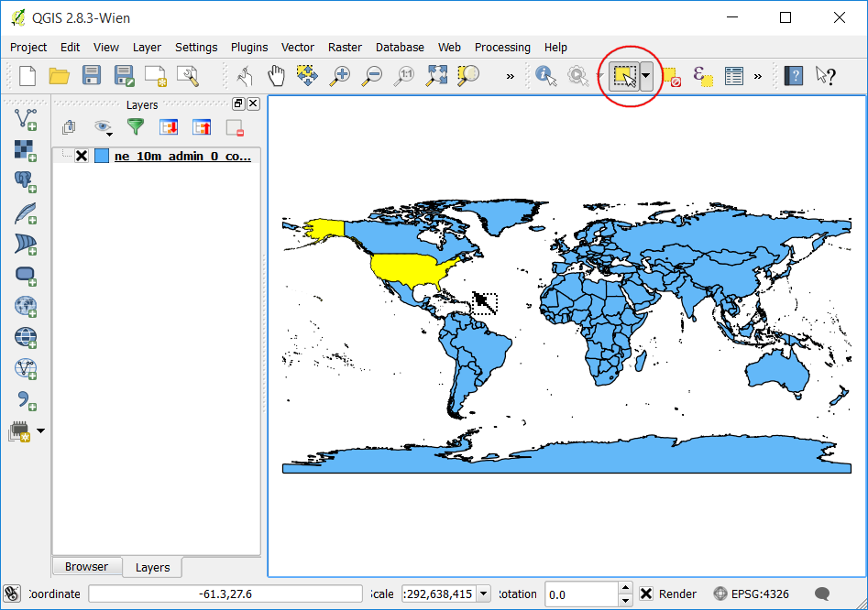This screenshot has height=610, width=868.
Task: Toggle layer visibility eye menu
Action: pyautogui.click(x=103, y=127)
